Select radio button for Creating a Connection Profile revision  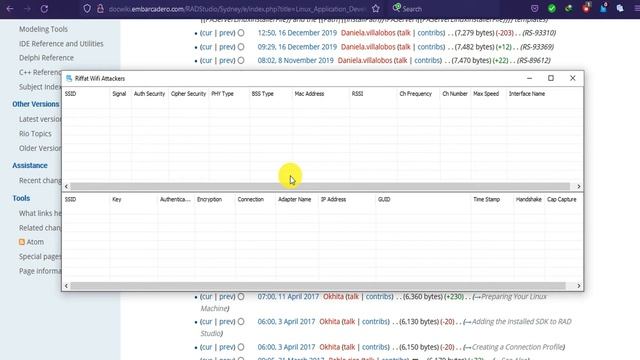(241, 347)
